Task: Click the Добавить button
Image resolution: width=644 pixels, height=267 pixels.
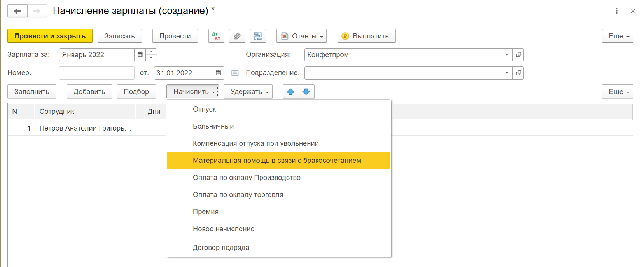Action: coord(89,92)
